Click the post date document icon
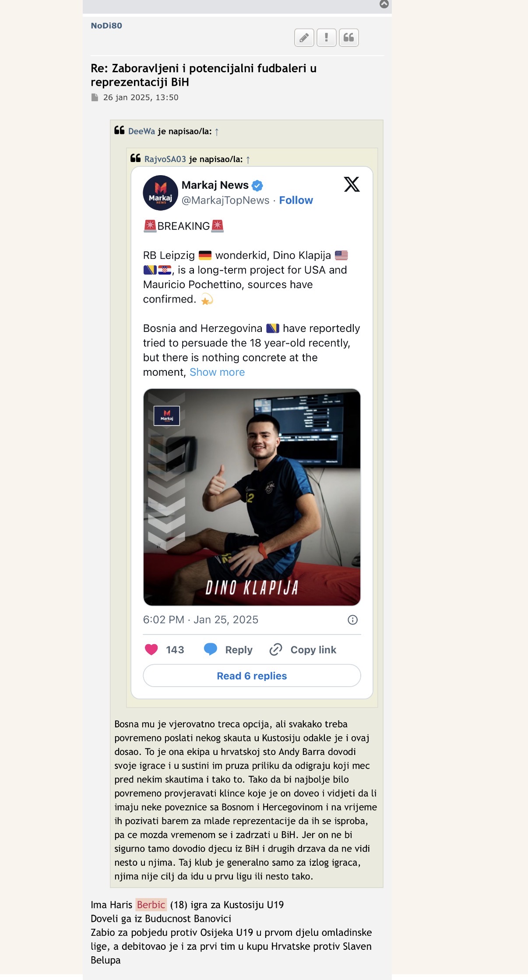 coord(95,97)
